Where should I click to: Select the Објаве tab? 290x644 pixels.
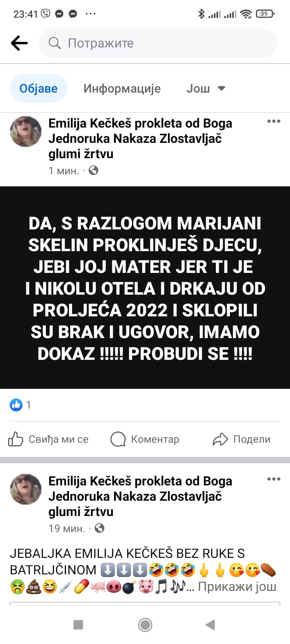coord(38,88)
